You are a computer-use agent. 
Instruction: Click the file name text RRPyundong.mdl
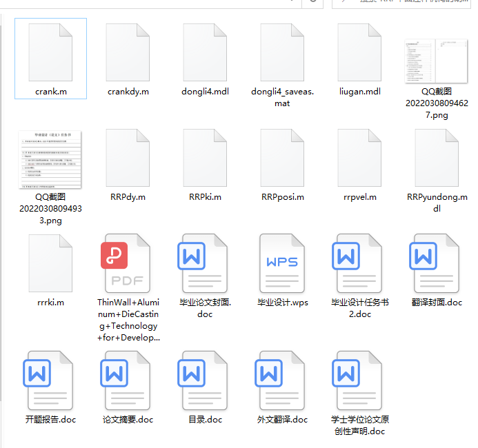coord(437,203)
